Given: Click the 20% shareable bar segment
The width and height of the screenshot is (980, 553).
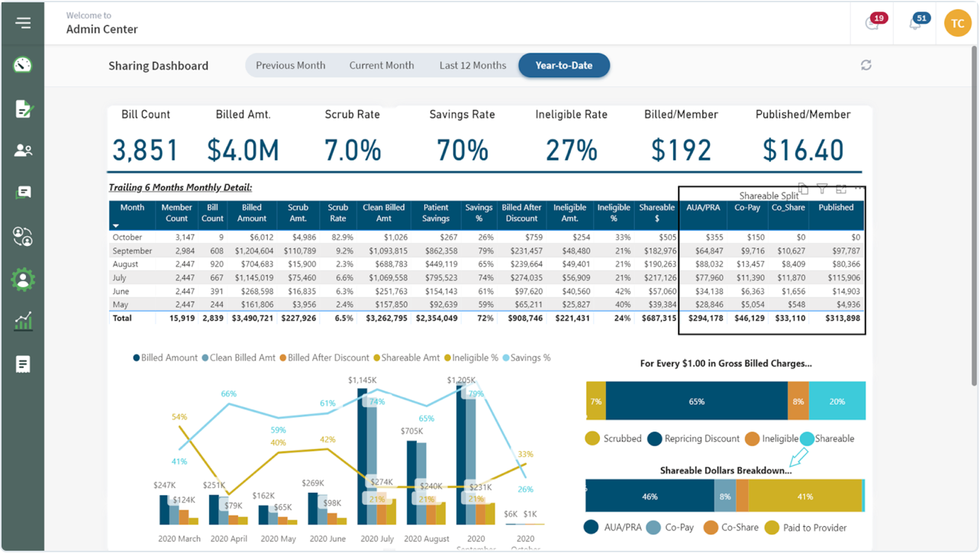Looking at the screenshot, I should point(837,401).
